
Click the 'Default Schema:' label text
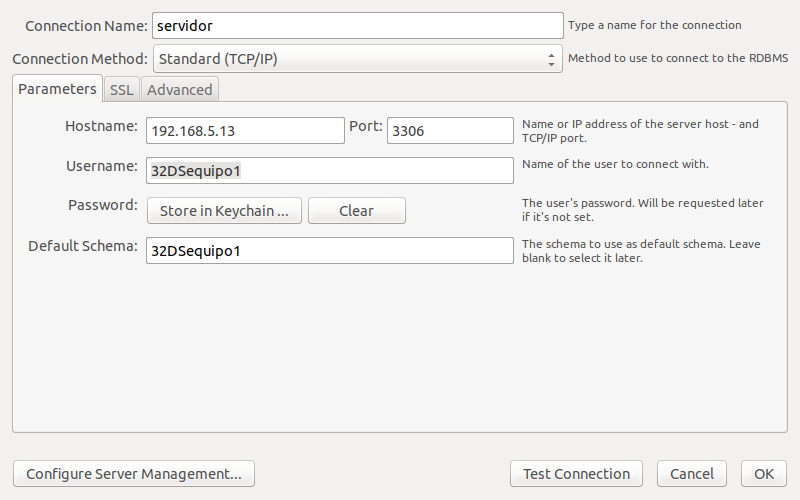pos(83,246)
